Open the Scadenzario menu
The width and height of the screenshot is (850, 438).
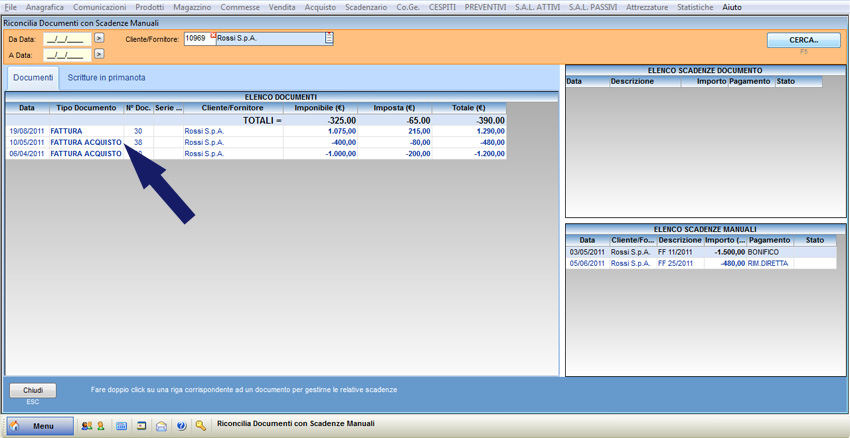(x=366, y=7)
